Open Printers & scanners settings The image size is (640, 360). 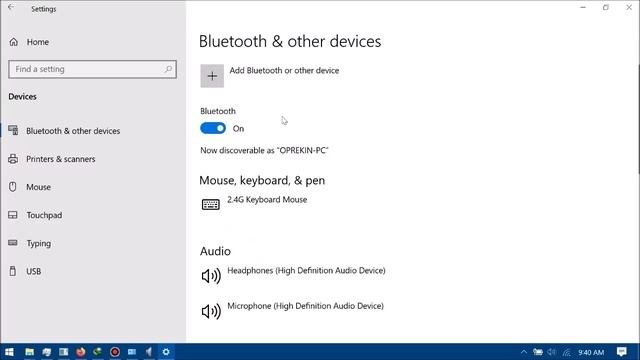click(x=61, y=159)
